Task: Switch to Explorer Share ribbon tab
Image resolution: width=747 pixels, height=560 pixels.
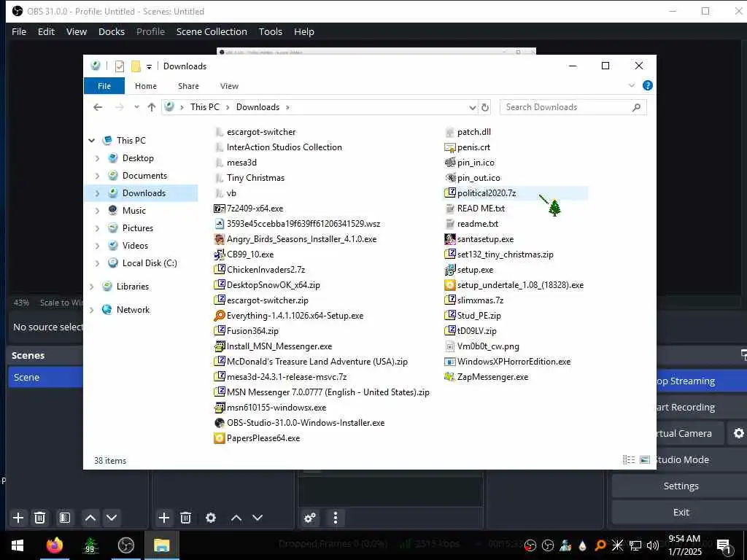Action: (x=188, y=86)
